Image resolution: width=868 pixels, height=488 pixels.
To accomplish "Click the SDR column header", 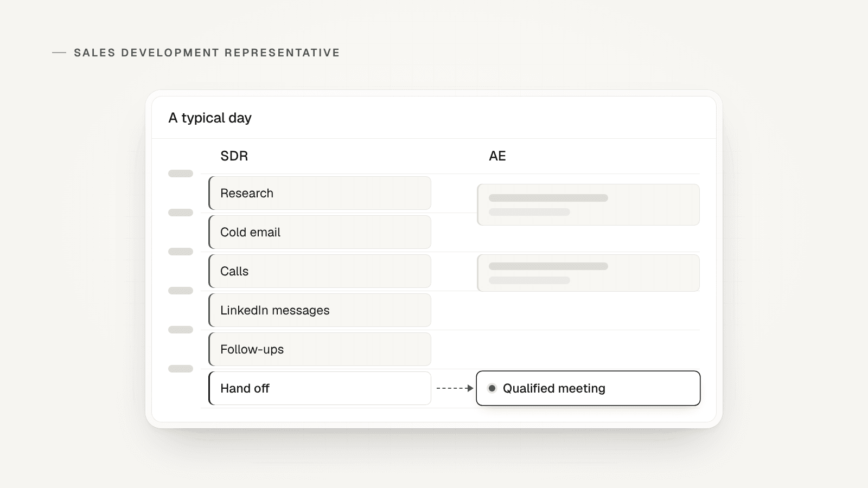I will click(234, 156).
